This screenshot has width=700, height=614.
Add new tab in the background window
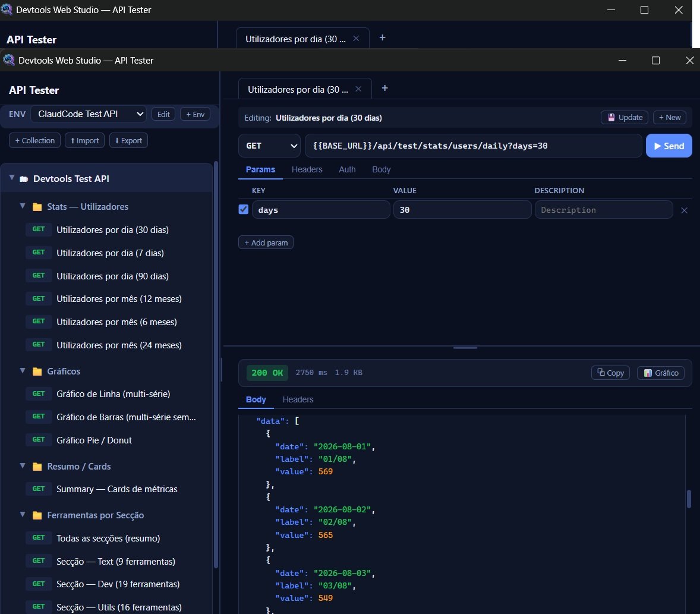pos(383,37)
